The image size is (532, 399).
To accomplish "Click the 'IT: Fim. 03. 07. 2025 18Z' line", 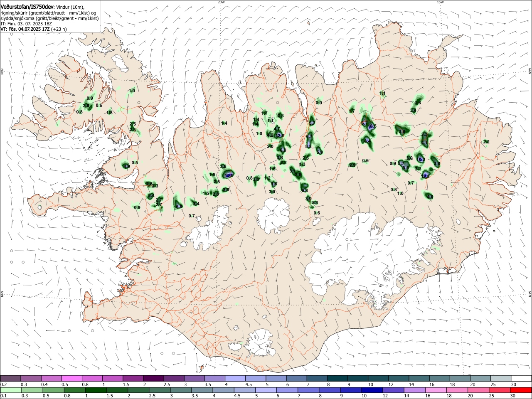I will click(x=26, y=24).
